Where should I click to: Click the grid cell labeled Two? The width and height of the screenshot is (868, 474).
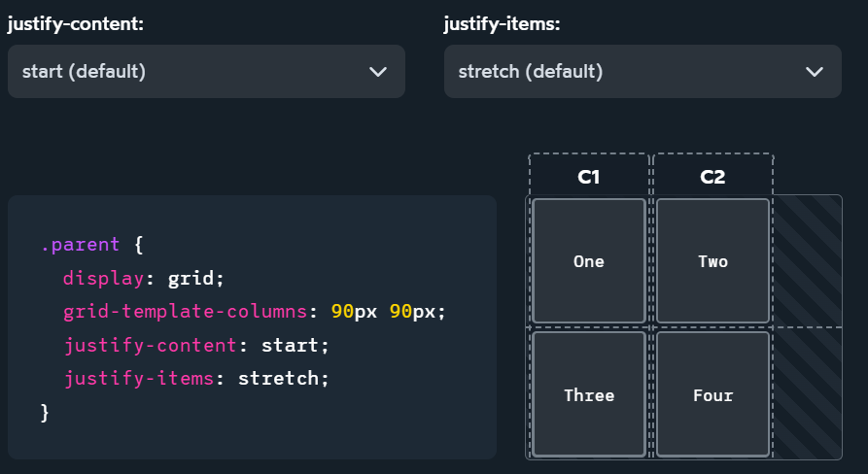click(x=712, y=261)
